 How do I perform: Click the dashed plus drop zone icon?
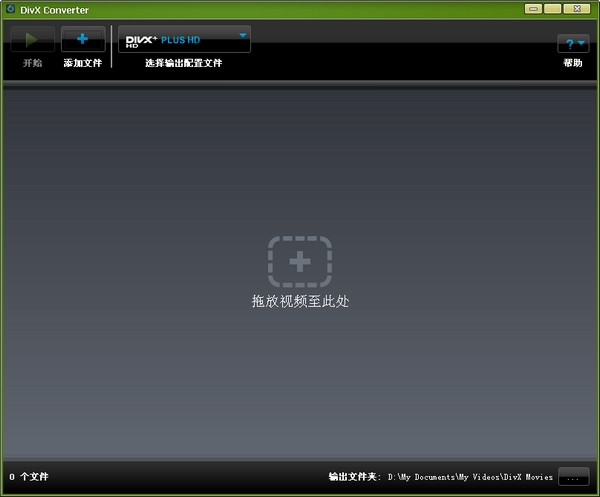(x=300, y=262)
